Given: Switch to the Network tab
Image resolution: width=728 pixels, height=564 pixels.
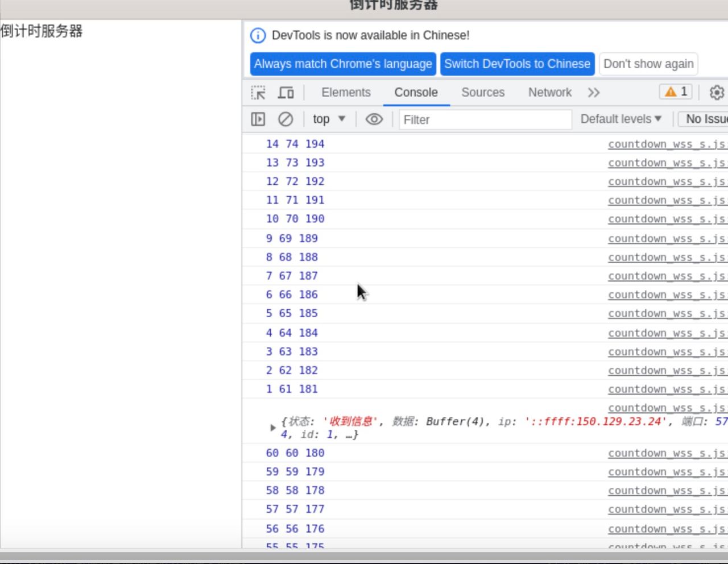Looking at the screenshot, I should tap(550, 92).
